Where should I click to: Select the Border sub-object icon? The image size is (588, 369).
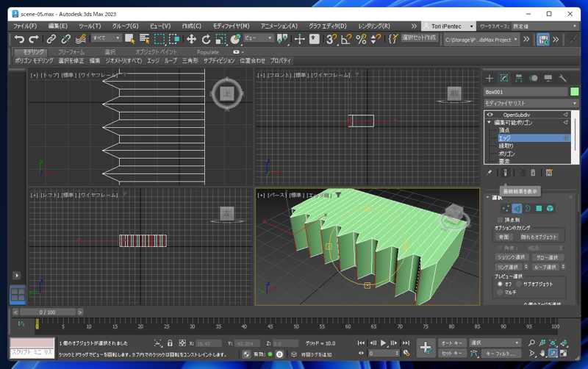coord(528,209)
